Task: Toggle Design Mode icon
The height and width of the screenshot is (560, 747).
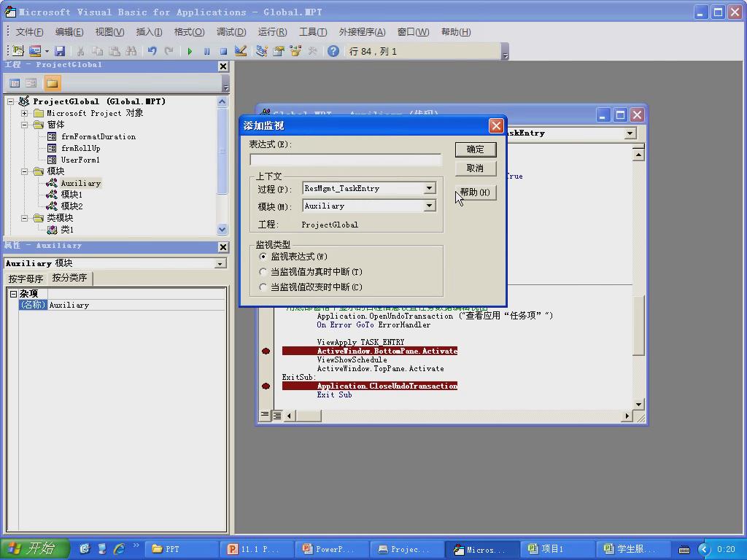Action: click(x=241, y=51)
